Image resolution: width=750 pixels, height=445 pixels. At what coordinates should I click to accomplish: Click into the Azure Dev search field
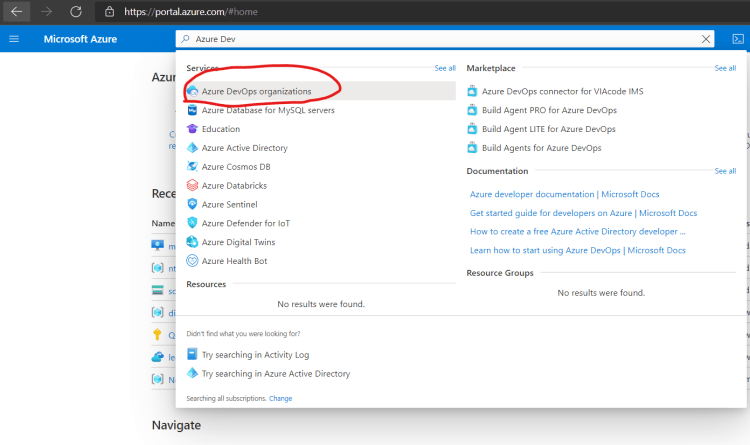(x=445, y=39)
